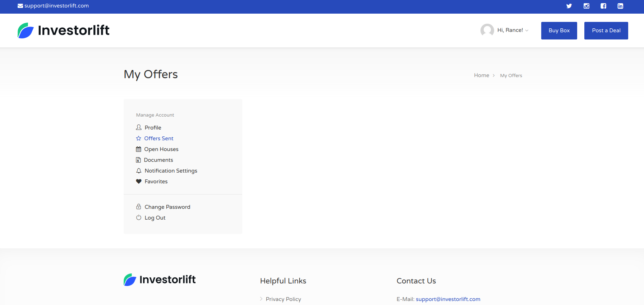This screenshot has width=644, height=305.
Task: Click the Investorlift logo in header
Action: [64, 30]
